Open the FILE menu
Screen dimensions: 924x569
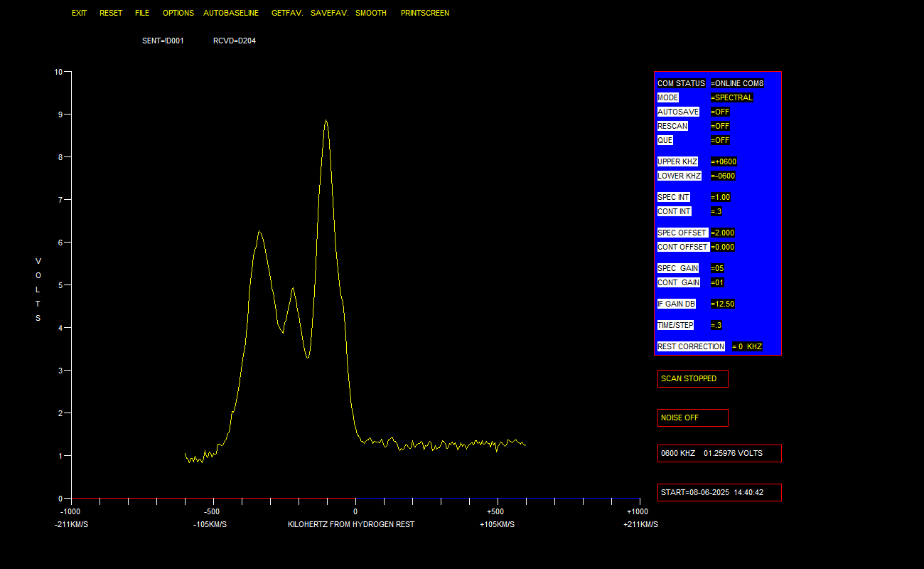click(x=142, y=13)
